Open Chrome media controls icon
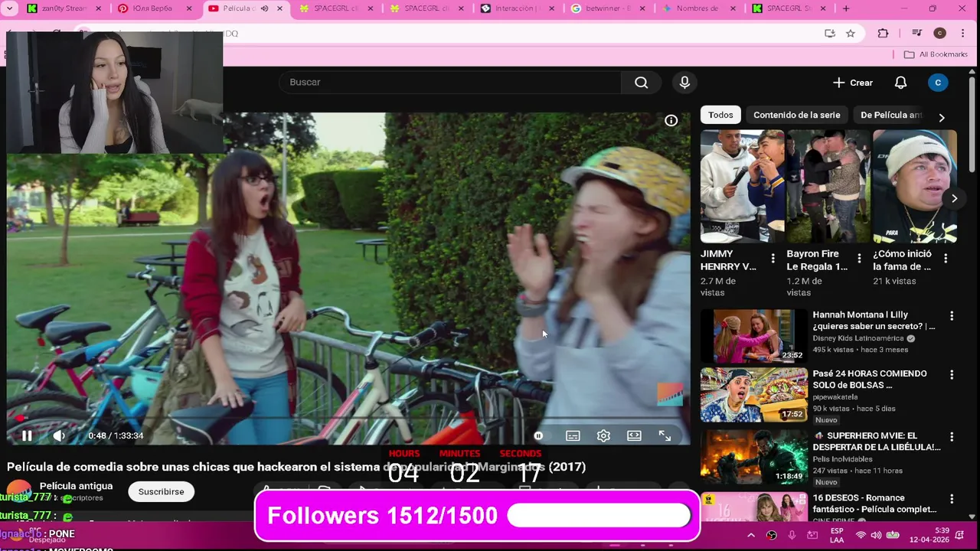 916,33
